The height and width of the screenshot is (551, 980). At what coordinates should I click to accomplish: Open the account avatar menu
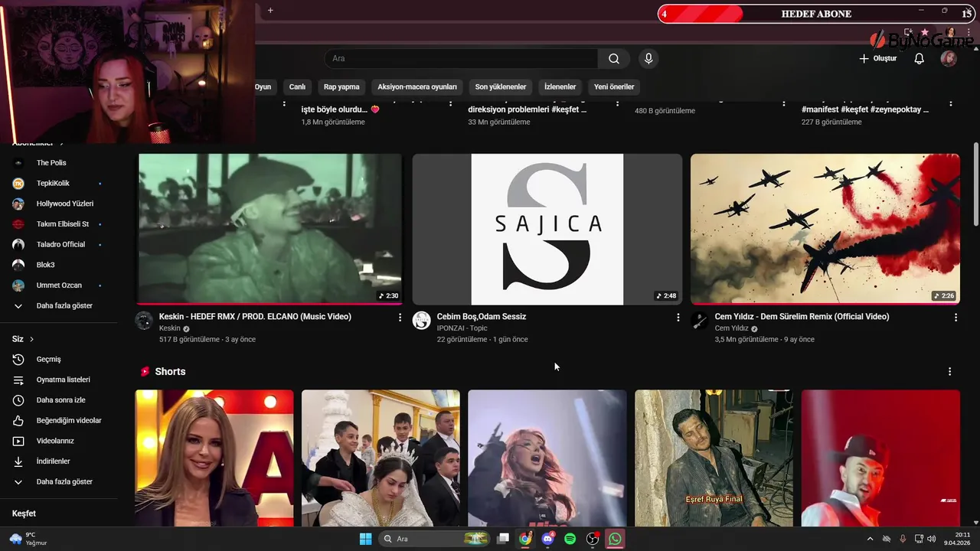click(949, 59)
